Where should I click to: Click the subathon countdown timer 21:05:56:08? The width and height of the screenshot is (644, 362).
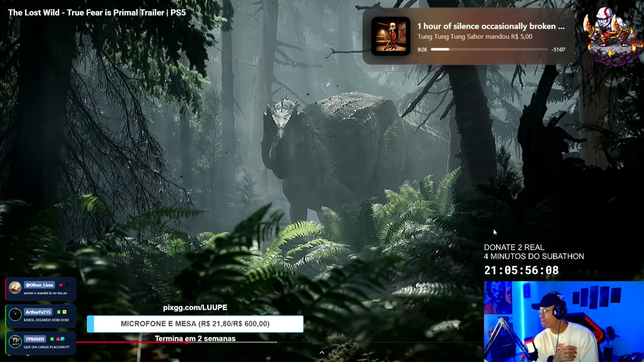tap(521, 270)
